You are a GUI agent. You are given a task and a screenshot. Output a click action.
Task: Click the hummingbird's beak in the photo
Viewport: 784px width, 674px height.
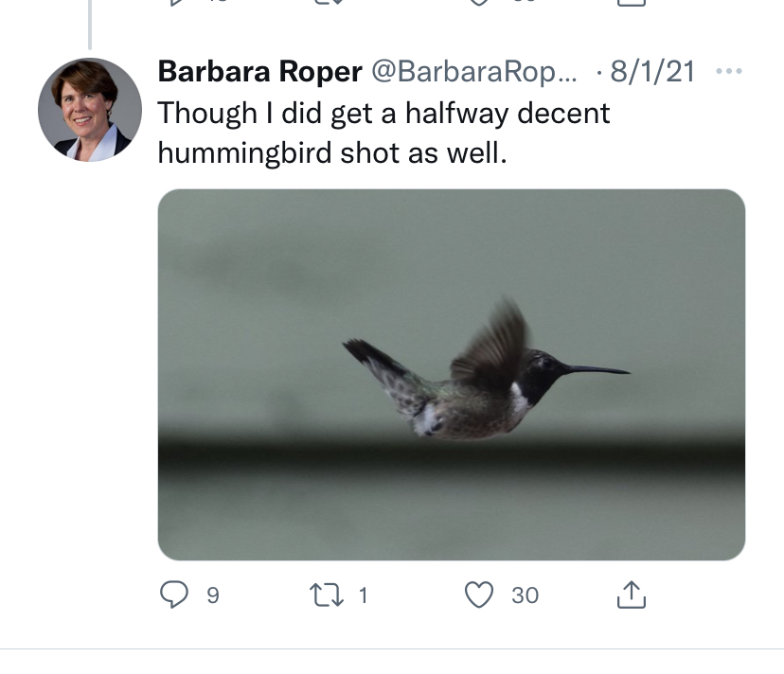pos(598,369)
